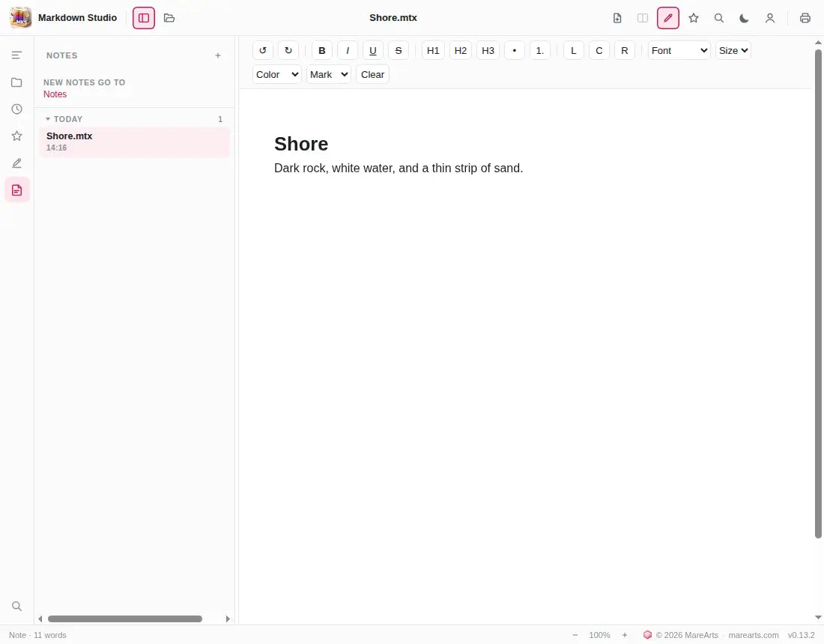Open search at bottom of left rail
The width and height of the screenshot is (824, 644).
click(x=16, y=606)
